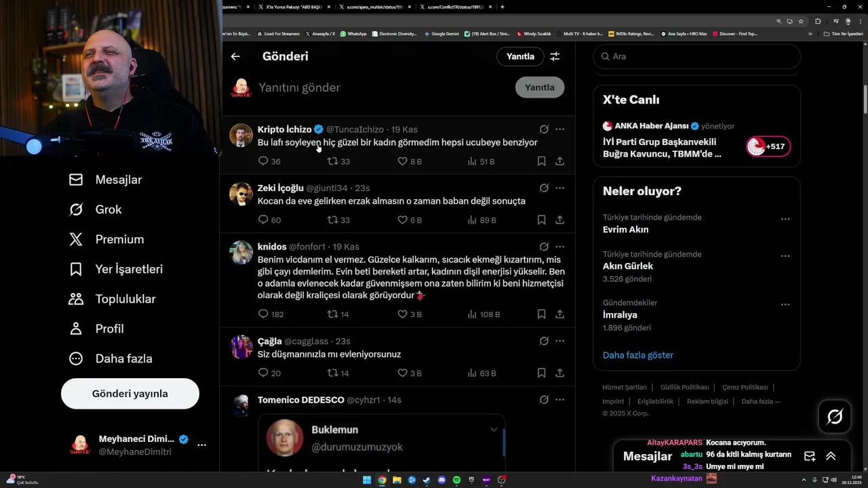
Task: Compose new message in Mesajlar drawer
Action: pos(810,456)
